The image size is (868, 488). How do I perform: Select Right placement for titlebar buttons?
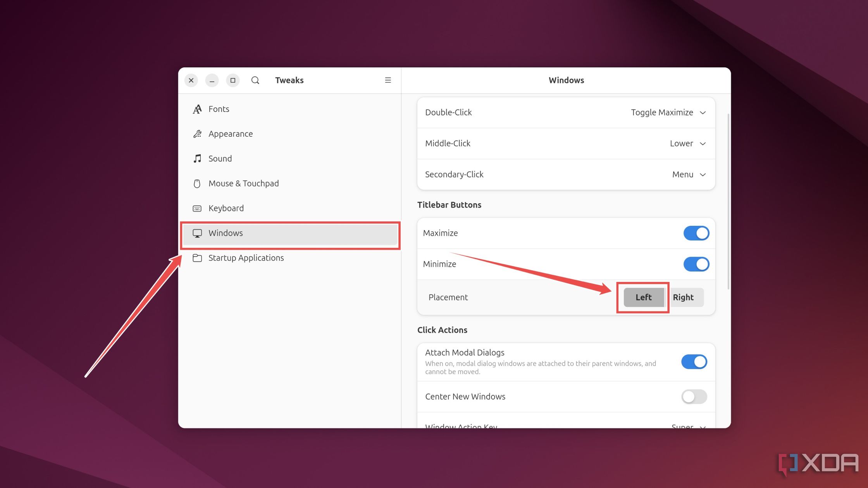[684, 297]
